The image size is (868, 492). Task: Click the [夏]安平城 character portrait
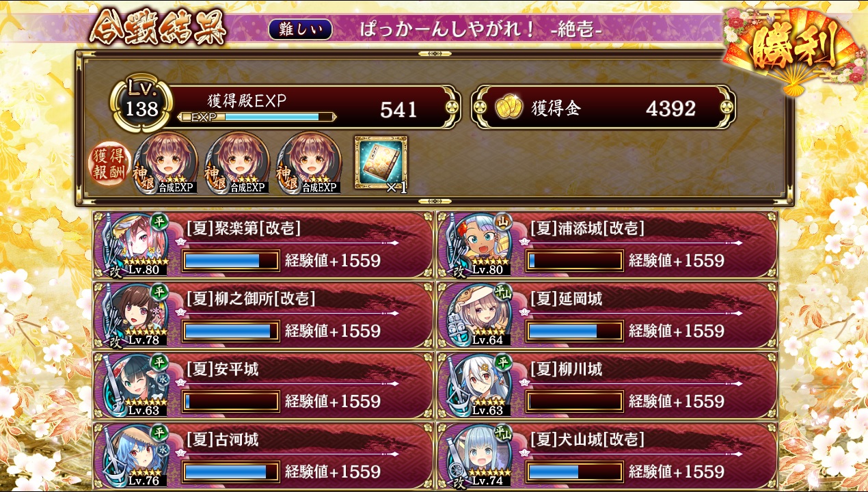[x=137, y=385]
